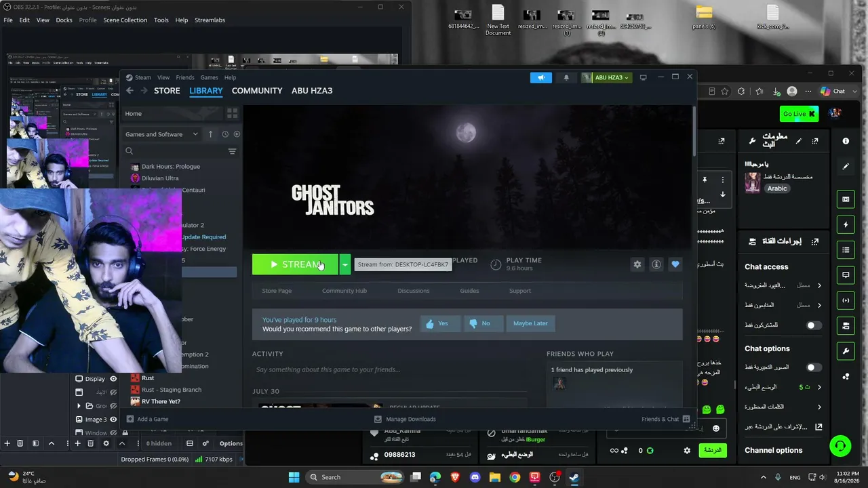Open Discord from the taskbar

pyautogui.click(x=475, y=477)
